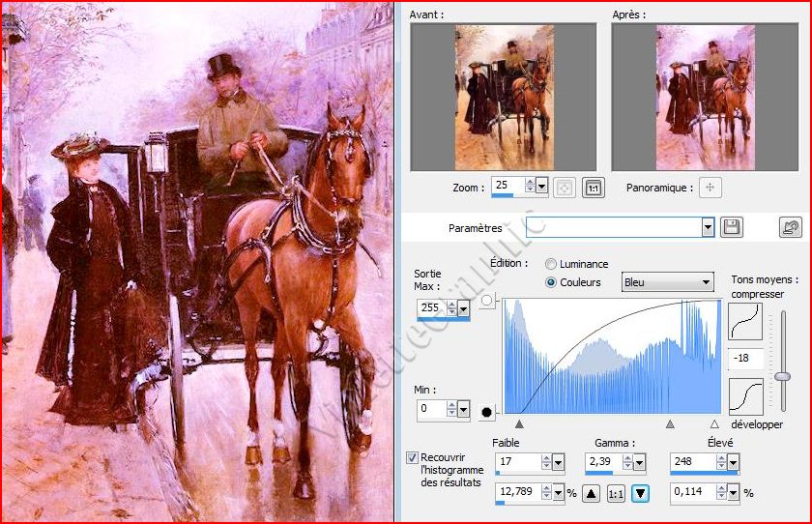Click the Faible input field showing 17
This screenshot has width=812, height=524.
[x=519, y=463]
